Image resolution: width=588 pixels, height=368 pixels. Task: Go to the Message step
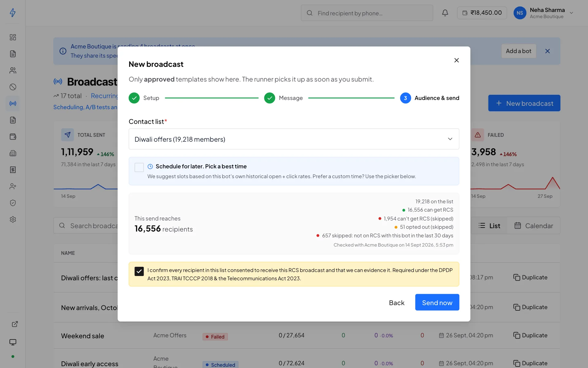coord(283,98)
